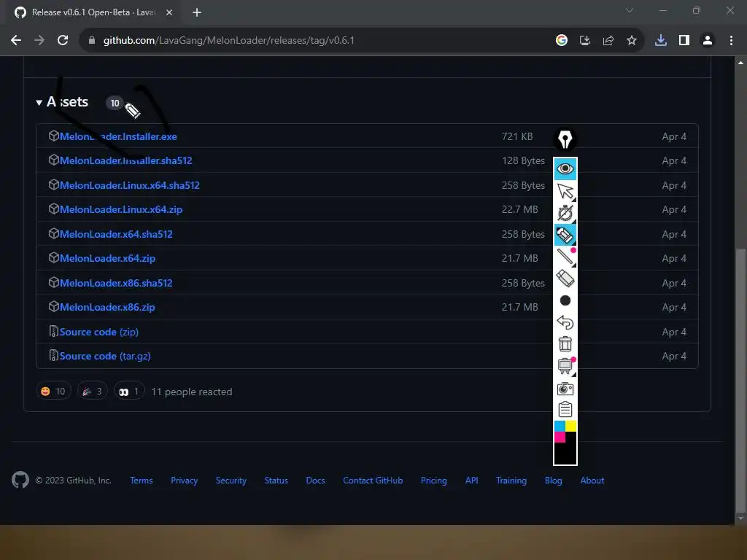Reload the GitHub release page

click(63, 41)
